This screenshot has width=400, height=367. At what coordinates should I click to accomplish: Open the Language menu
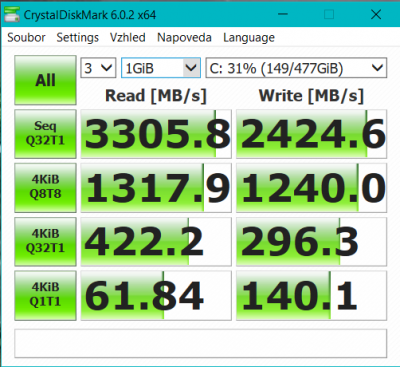coord(249,37)
